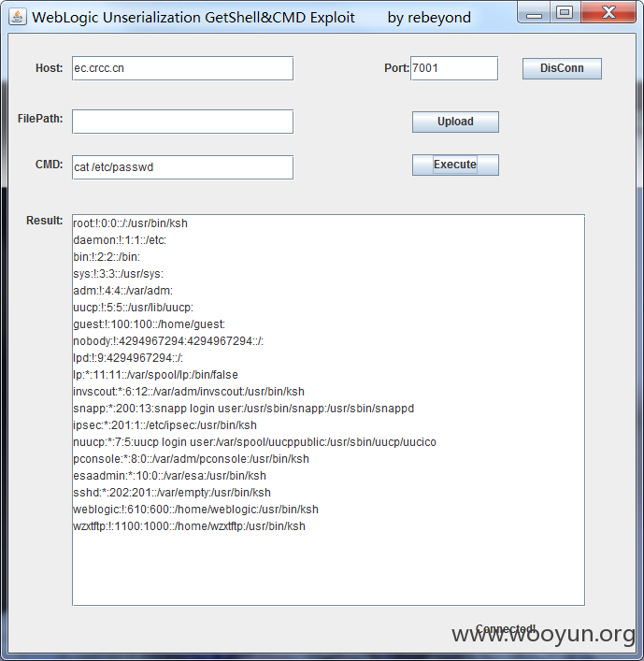Click the sys:!:3:3 result line

click(x=118, y=274)
